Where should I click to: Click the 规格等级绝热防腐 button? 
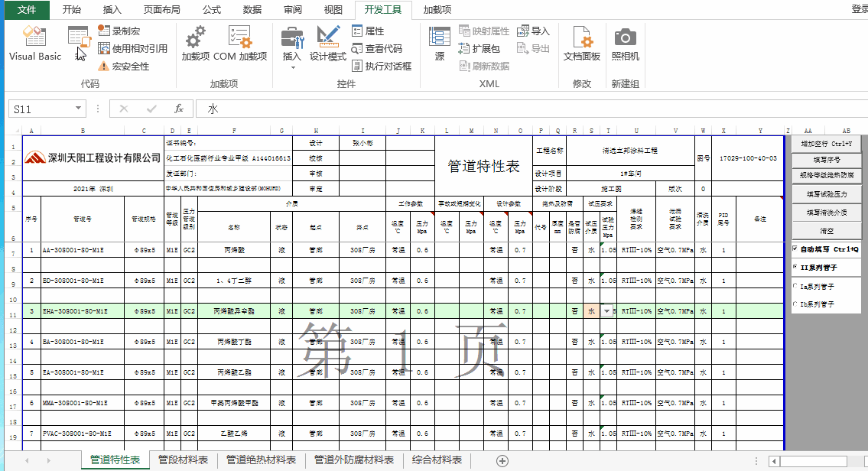tap(827, 175)
